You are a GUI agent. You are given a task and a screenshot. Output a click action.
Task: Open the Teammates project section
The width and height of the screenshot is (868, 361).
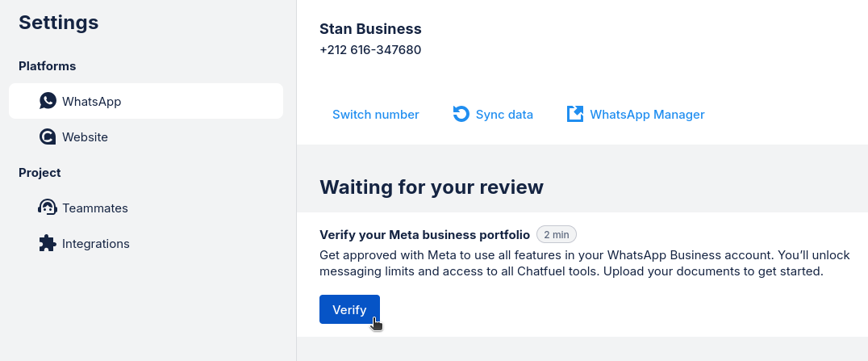point(94,208)
